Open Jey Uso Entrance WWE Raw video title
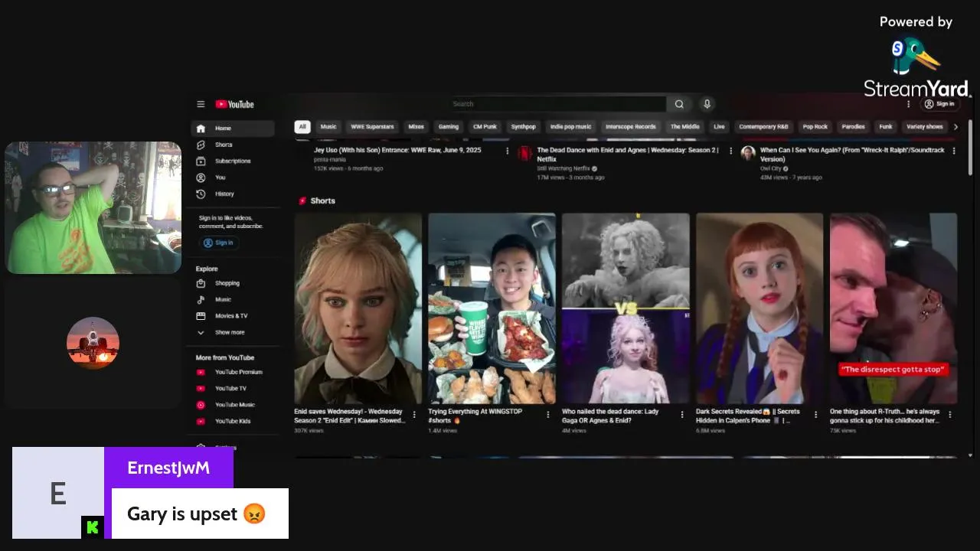The height and width of the screenshot is (551, 980). point(397,150)
